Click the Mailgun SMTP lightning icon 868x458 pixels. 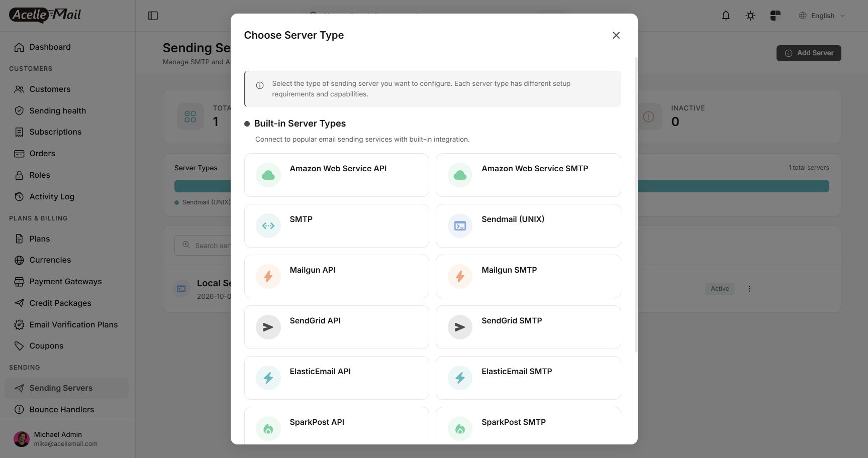(460, 277)
